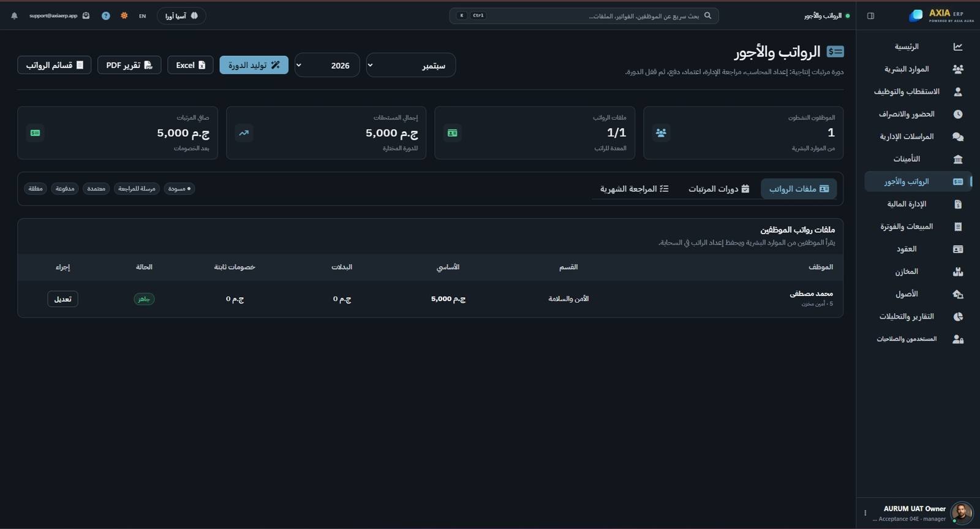Select the مرسلة للمراجعة status chip

137,189
